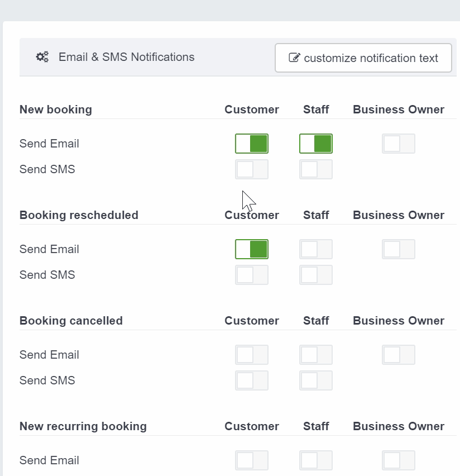The image size is (460, 476).
Task: Enable New booking Business Owner email toggle
Action: [399, 144]
